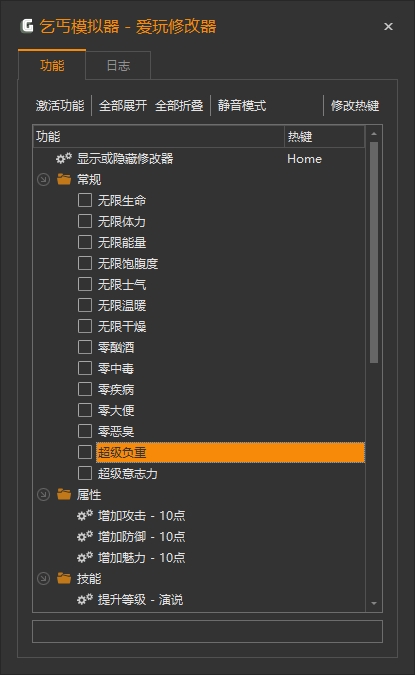Collapse the 技能 group arrow

pos(43,578)
